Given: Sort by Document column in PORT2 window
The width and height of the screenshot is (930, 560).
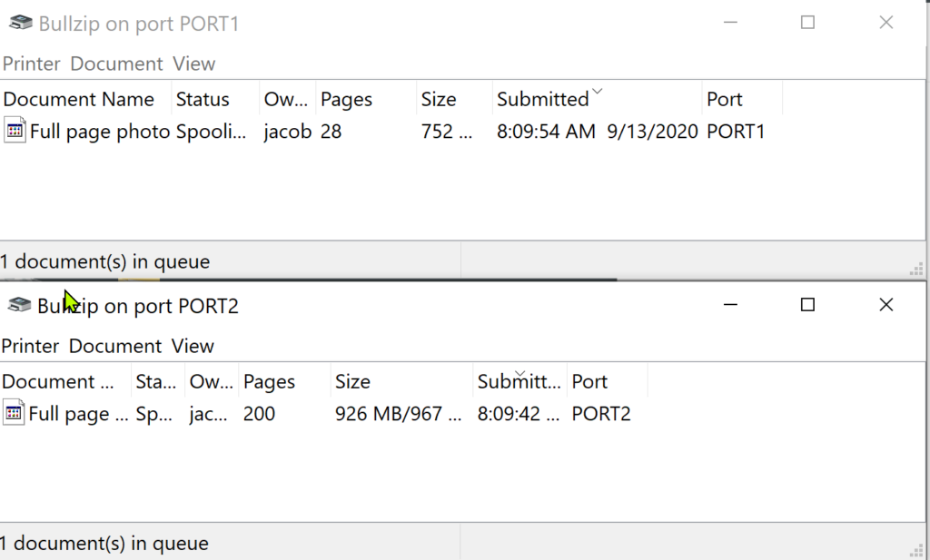Looking at the screenshot, I should 65,381.
